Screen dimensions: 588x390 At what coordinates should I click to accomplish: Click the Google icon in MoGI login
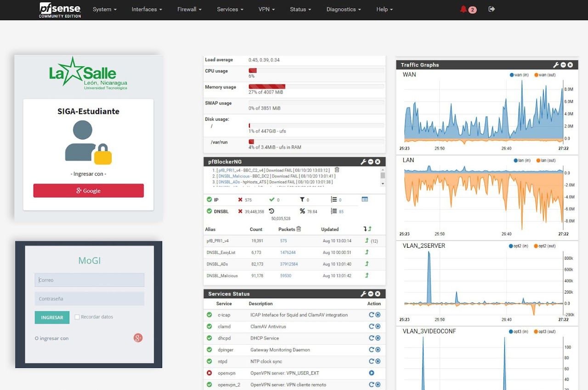(x=138, y=338)
